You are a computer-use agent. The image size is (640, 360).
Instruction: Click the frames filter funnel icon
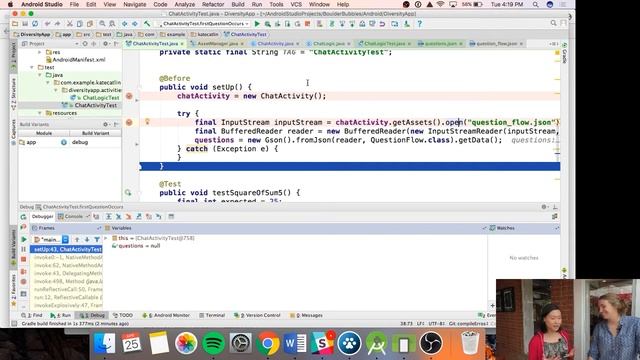[97, 240]
